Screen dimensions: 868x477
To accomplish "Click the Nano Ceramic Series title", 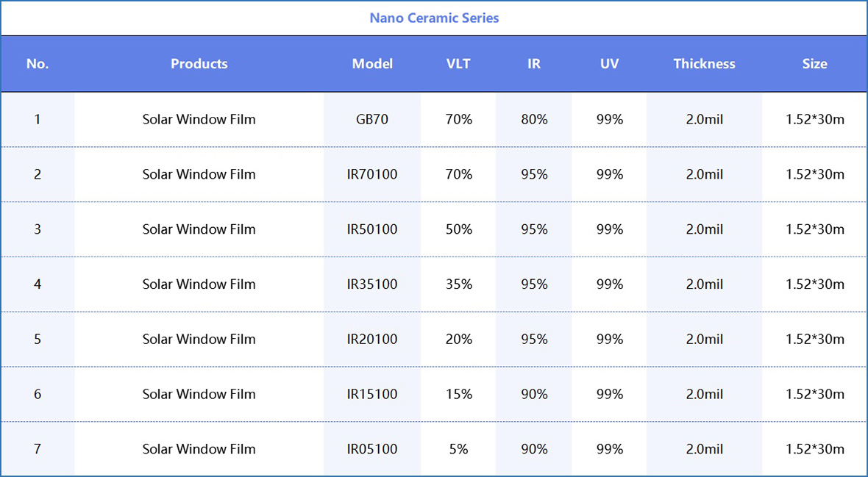I will pyautogui.click(x=434, y=18).
